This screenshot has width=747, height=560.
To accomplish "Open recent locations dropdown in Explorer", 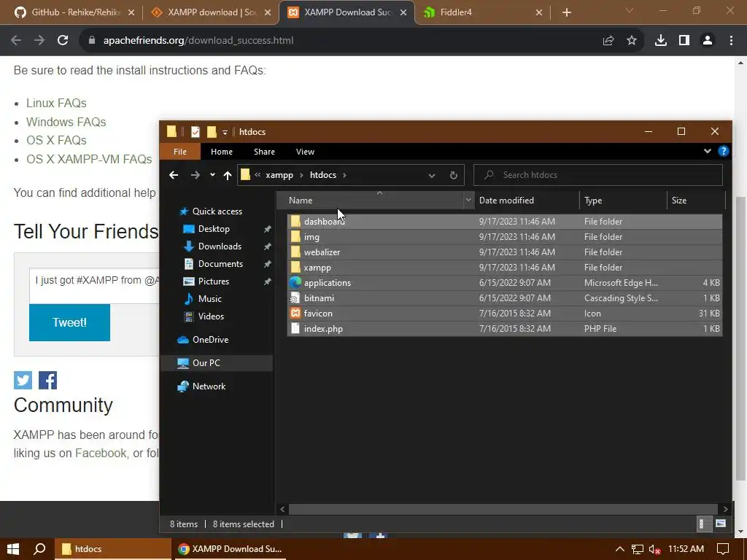I will 212,175.
